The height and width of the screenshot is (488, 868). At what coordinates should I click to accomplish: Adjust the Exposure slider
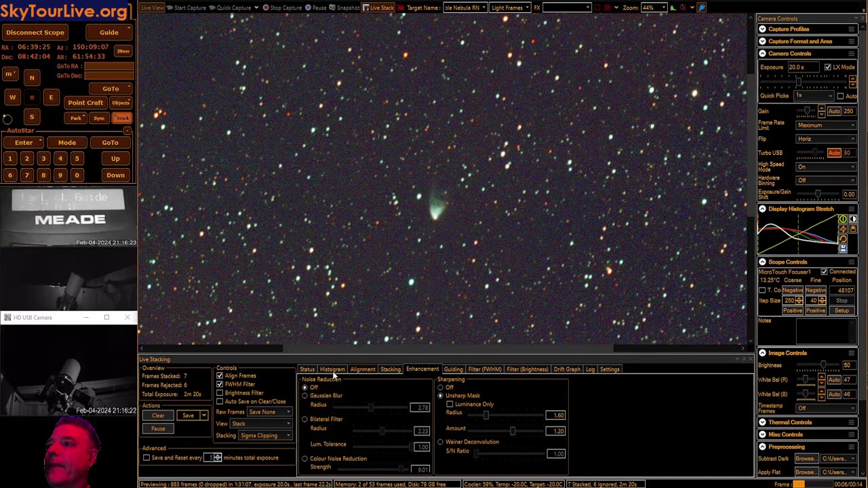click(x=804, y=81)
